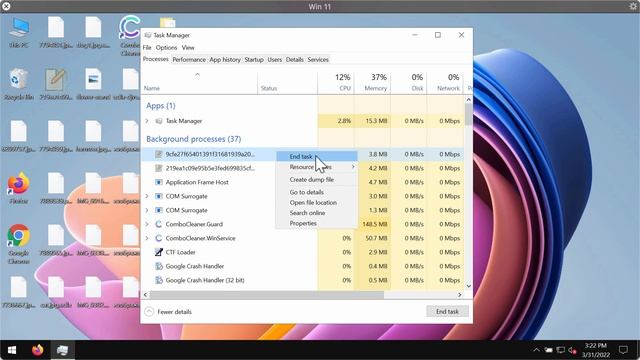Expand the Task Manager app row

click(147, 121)
